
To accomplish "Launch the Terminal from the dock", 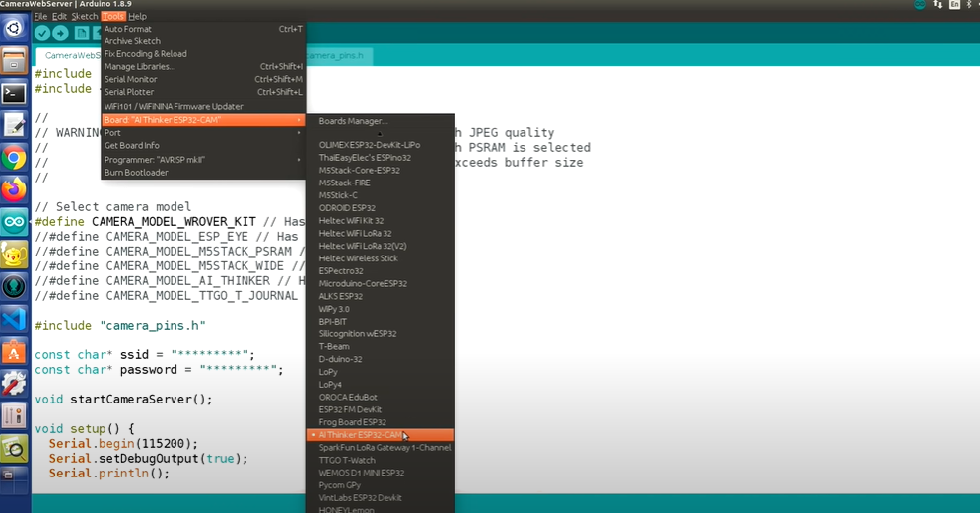I will point(14,94).
